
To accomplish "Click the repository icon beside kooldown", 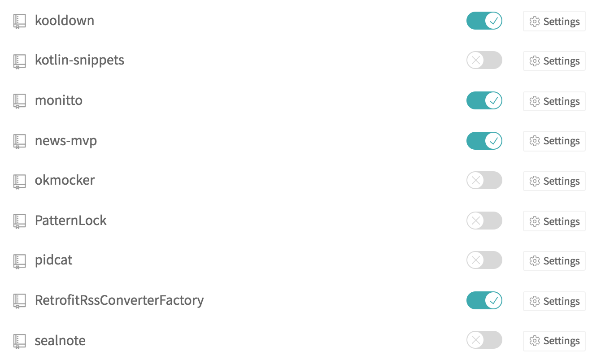I will pyautogui.click(x=19, y=21).
